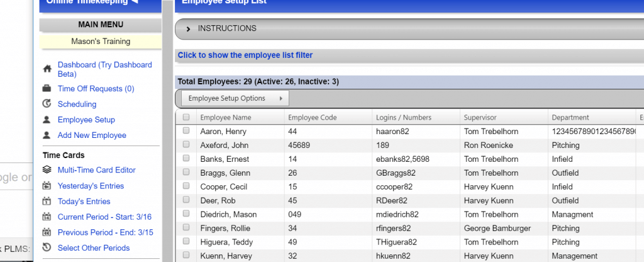Open Yesterday's Entries link

(91, 186)
